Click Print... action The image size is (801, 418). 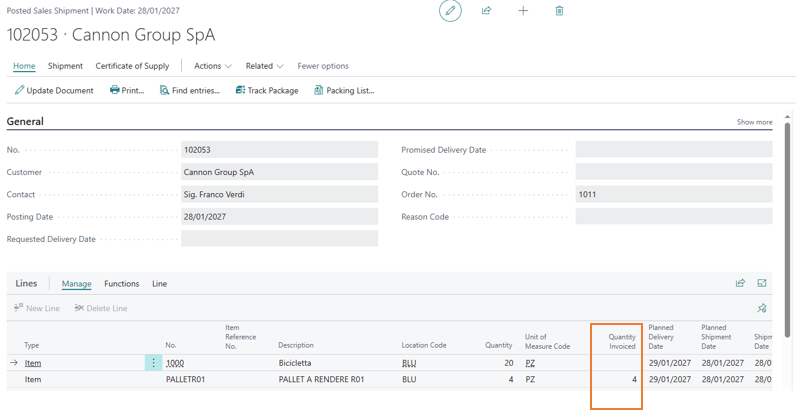[x=127, y=90]
